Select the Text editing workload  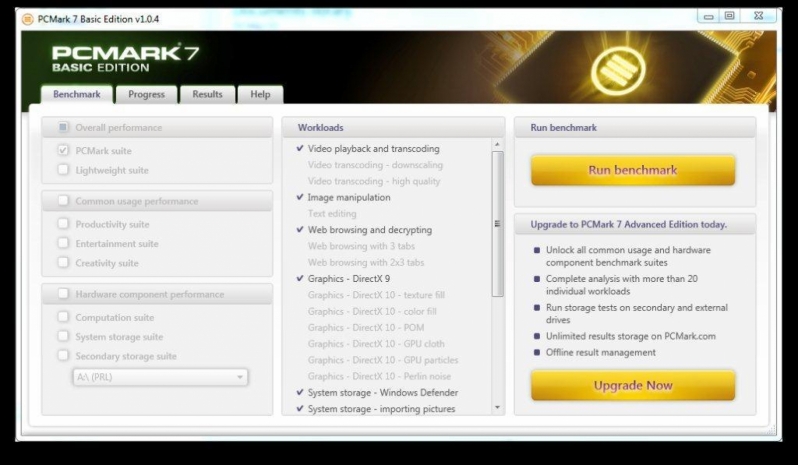click(x=332, y=214)
